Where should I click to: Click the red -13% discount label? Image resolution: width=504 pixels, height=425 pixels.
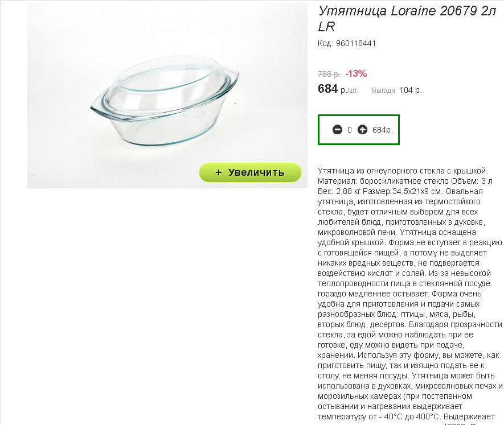point(356,73)
